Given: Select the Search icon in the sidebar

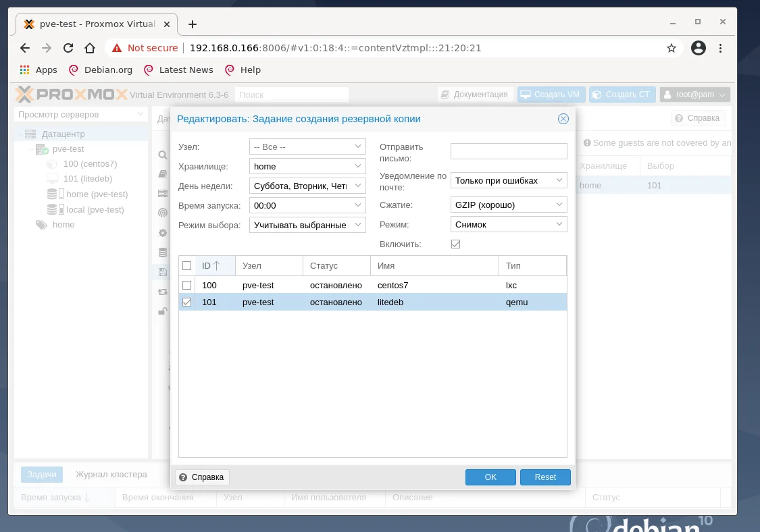Looking at the screenshot, I should click(162, 155).
